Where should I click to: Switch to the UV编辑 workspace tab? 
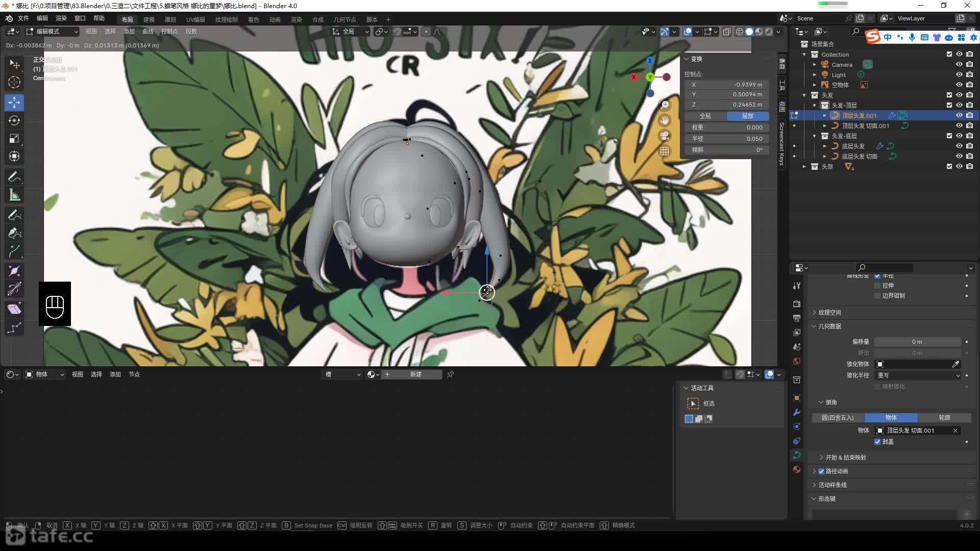pos(195,19)
